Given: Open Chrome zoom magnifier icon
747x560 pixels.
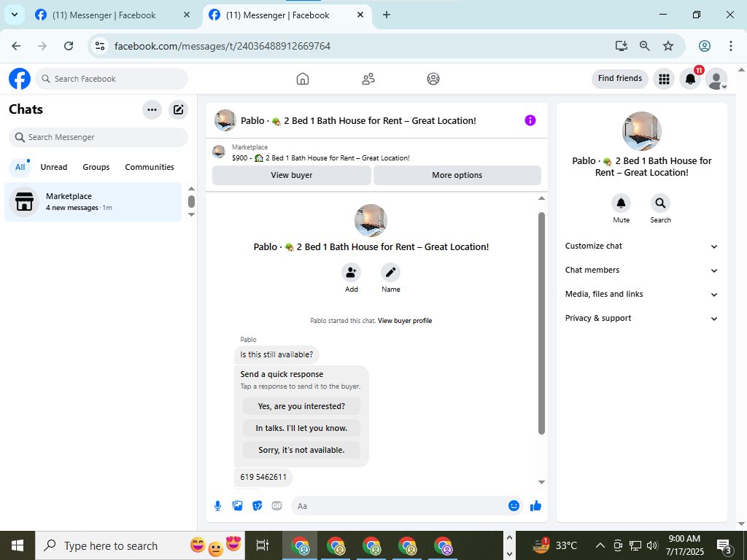Looking at the screenshot, I should tap(645, 46).
